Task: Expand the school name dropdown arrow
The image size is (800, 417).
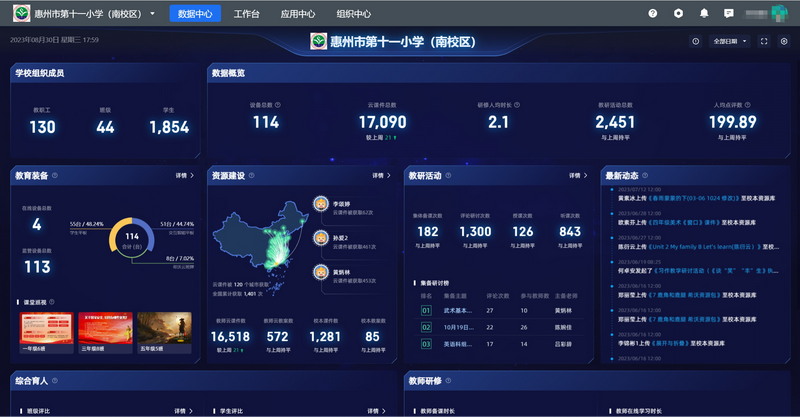Action: point(152,14)
